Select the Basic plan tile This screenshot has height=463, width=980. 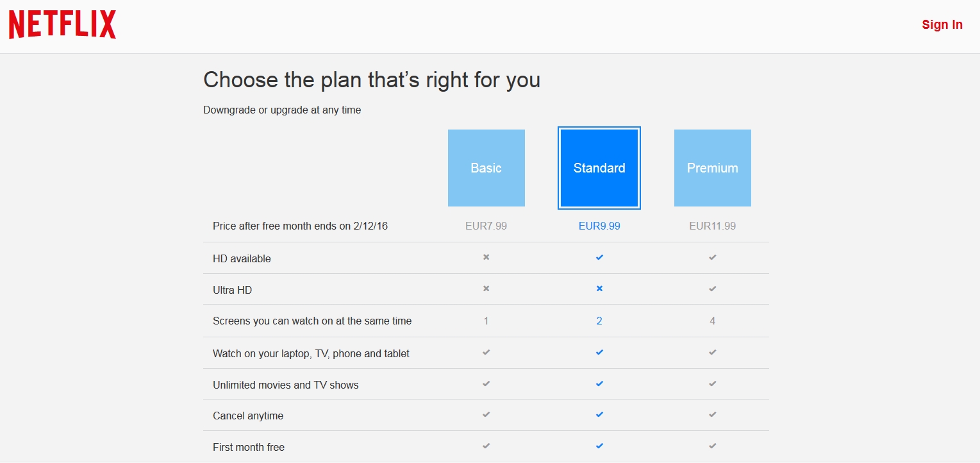[486, 168]
